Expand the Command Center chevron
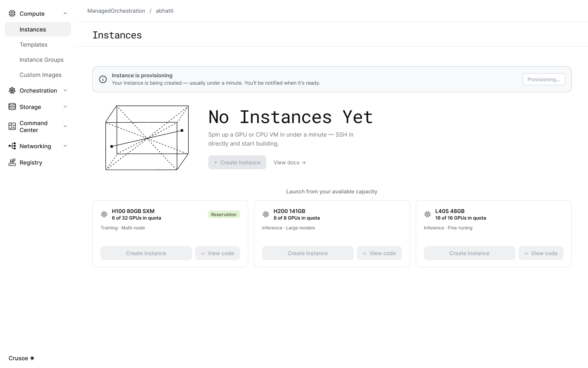 pyautogui.click(x=65, y=126)
